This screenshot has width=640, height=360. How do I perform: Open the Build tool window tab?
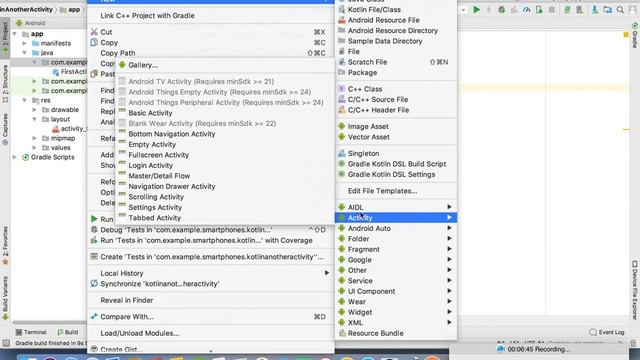coord(68,332)
